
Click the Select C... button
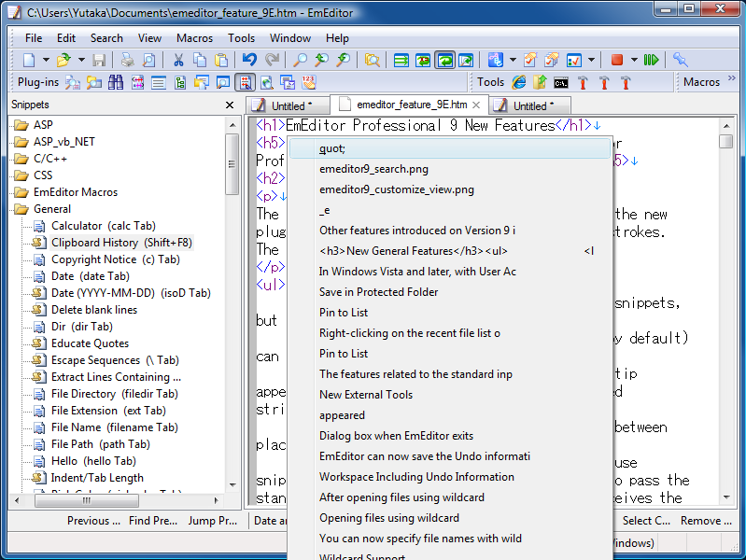coord(647,521)
